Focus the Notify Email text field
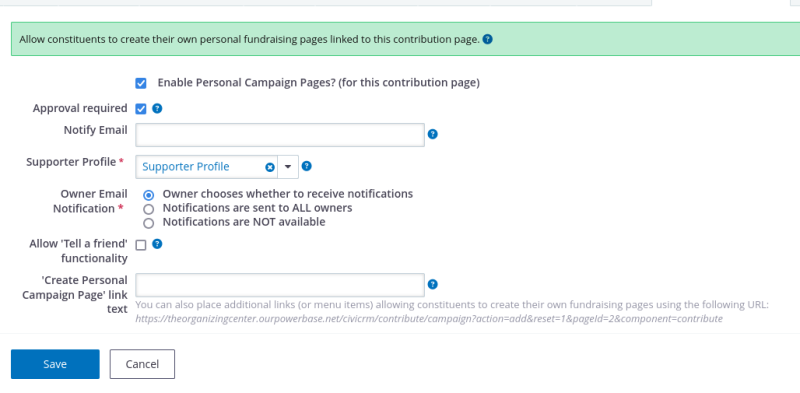The image size is (800, 393). (x=280, y=135)
